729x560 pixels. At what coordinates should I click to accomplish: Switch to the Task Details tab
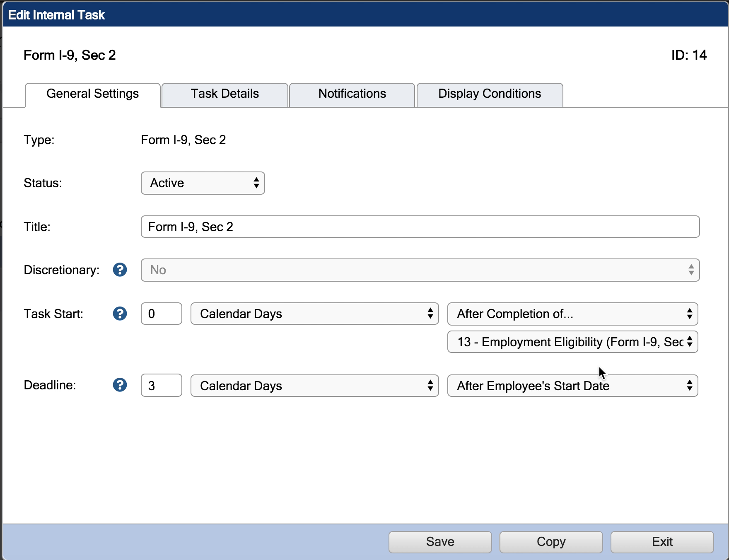tap(224, 94)
